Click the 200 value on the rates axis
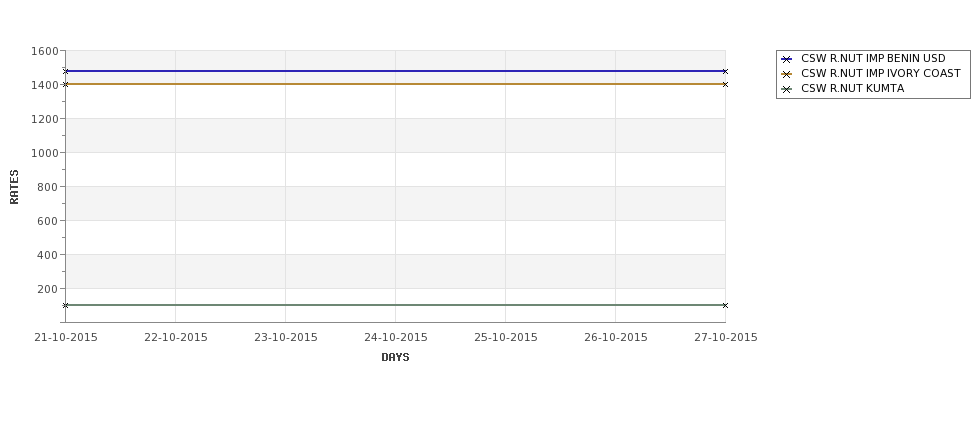The width and height of the screenshot is (975, 429). point(48,289)
